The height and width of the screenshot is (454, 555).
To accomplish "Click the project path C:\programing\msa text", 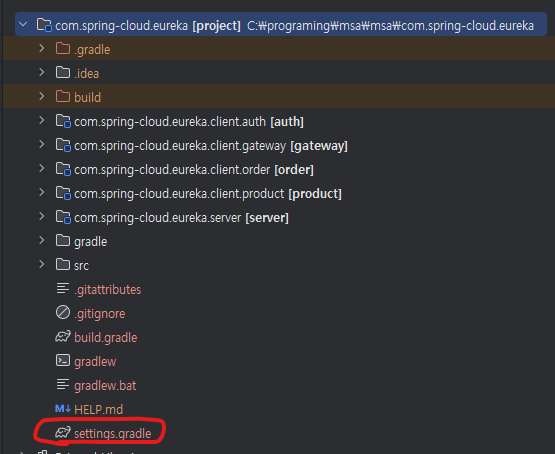I will click(390, 26).
